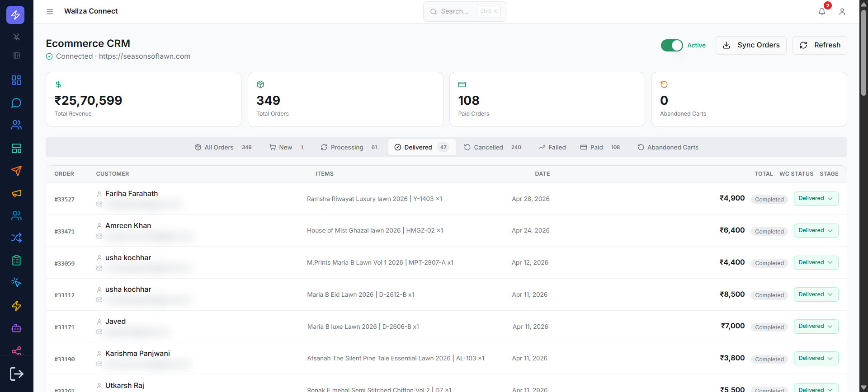Expand Delivered stage dropdown for order #33059

click(816, 262)
